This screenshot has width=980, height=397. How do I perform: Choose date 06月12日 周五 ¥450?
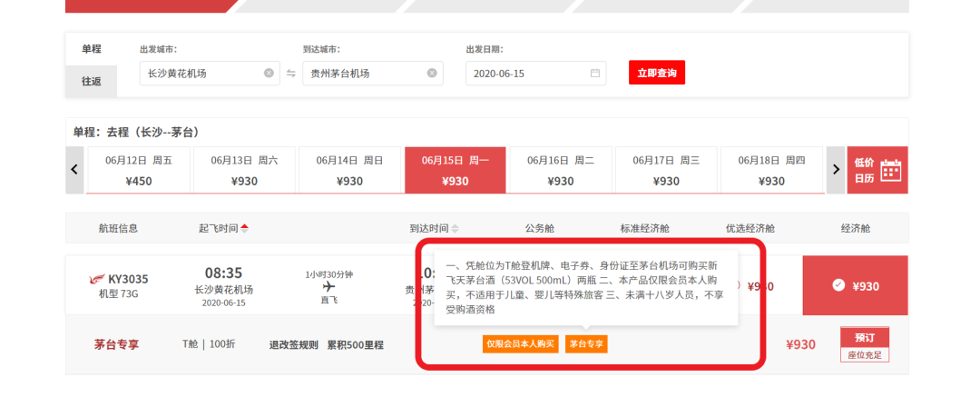139,170
